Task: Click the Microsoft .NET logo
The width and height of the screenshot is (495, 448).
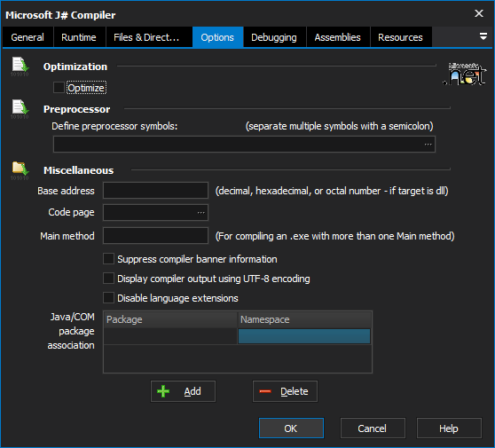Action: 465,74
